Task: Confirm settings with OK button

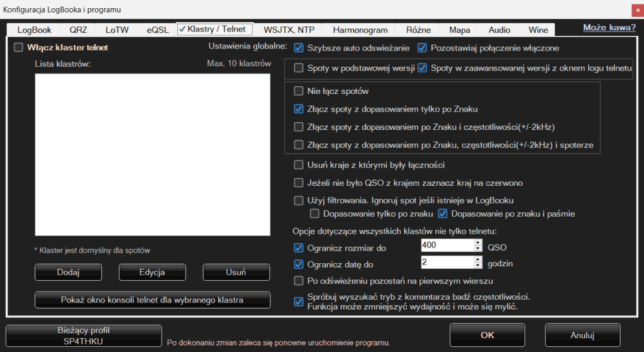Action: [x=487, y=334]
